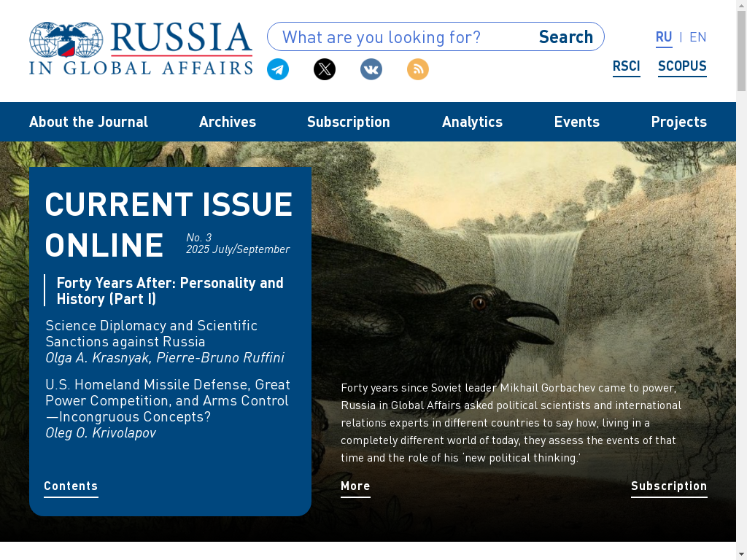Open 'Science Diplomacy and Scientific Sanctions' article

coord(152,333)
